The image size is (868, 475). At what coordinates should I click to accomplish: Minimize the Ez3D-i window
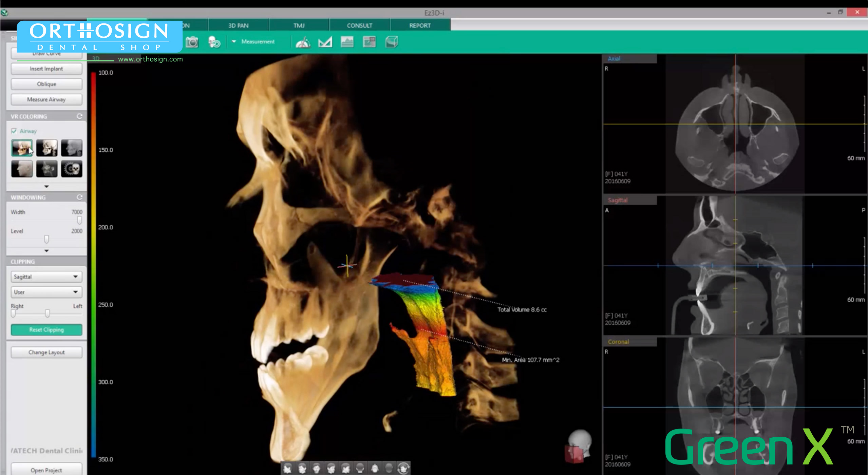829,12
